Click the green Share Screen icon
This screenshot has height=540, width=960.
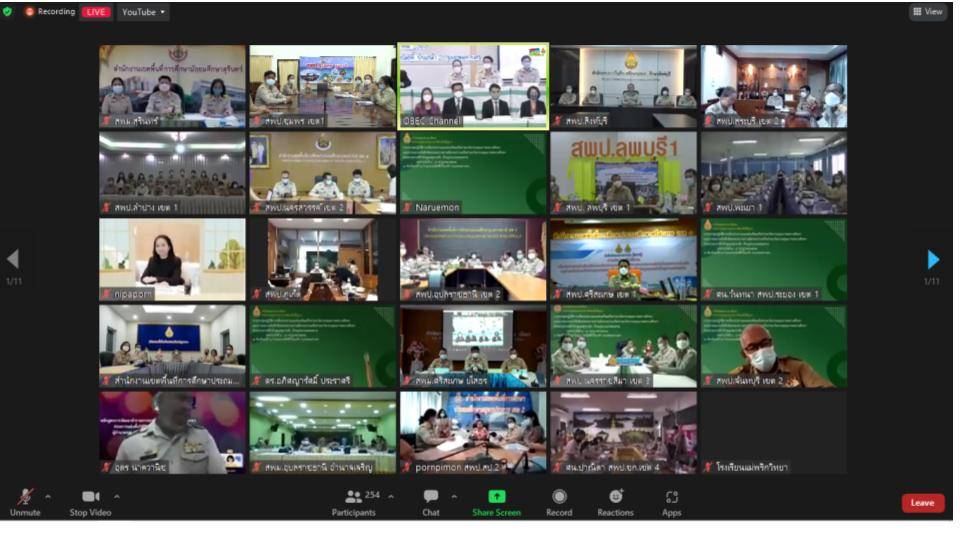[x=496, y=497]
